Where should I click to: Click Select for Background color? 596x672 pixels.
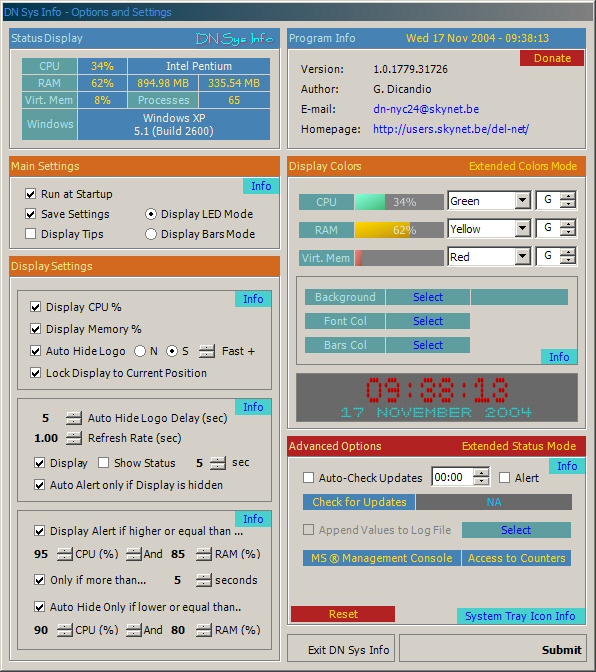(428, 297)
